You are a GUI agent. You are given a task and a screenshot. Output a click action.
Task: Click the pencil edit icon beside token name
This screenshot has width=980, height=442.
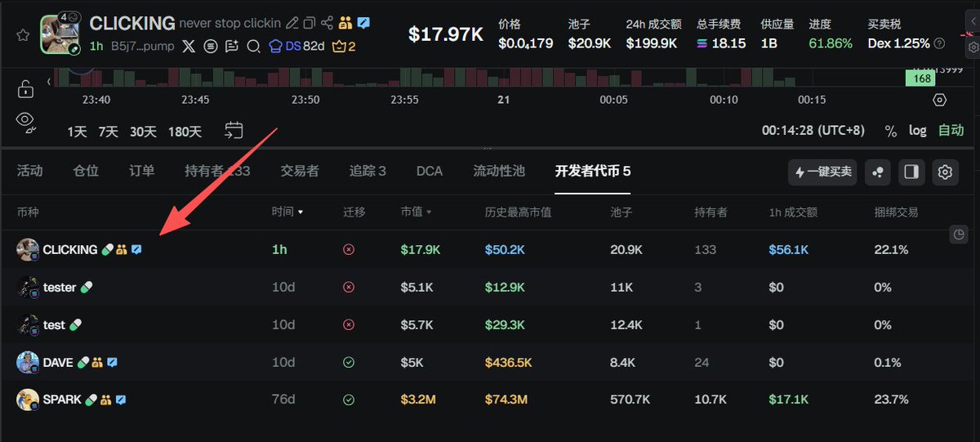click(x=292, y=23)
